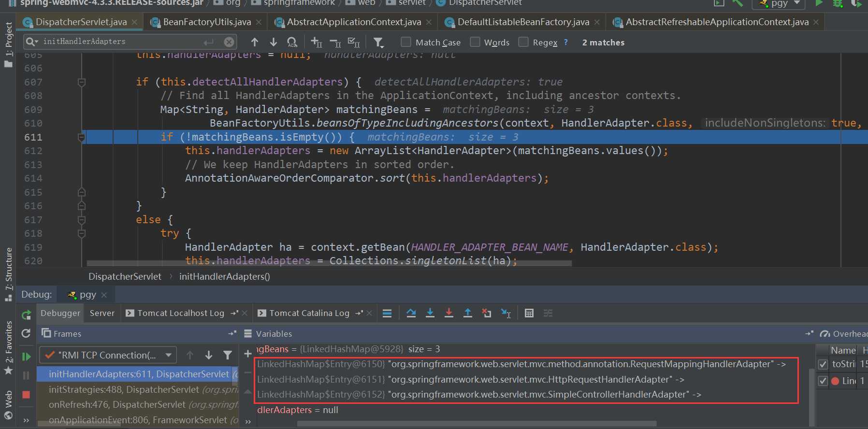Click Find All occurrences icon

(x=292, y=43)
